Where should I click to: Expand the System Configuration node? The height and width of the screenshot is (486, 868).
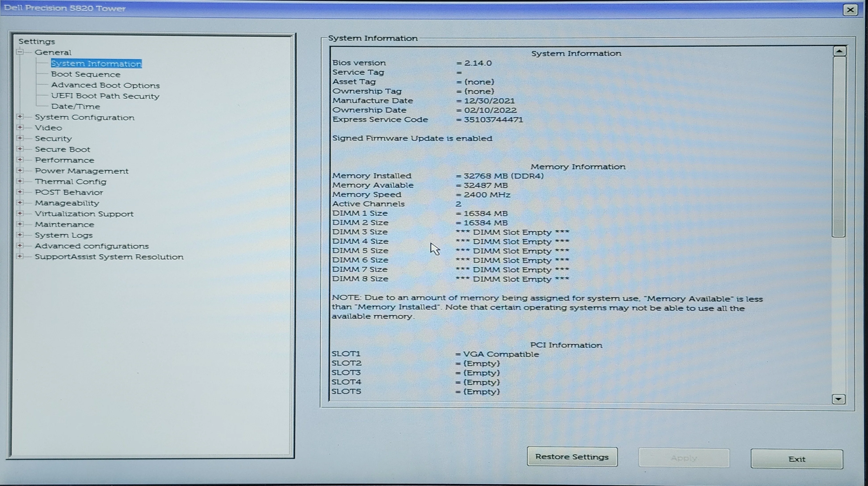click(20, 117)
